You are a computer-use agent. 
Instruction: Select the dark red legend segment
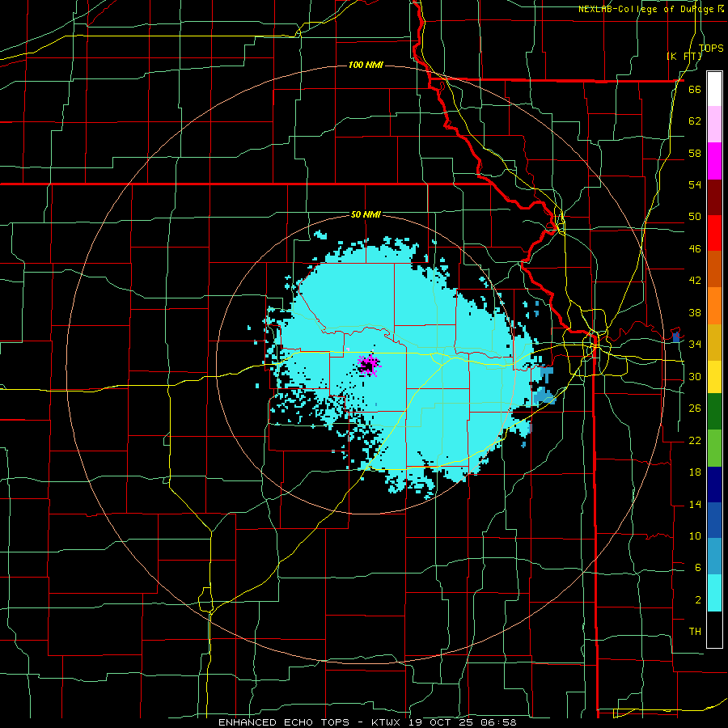pos(714,197)
